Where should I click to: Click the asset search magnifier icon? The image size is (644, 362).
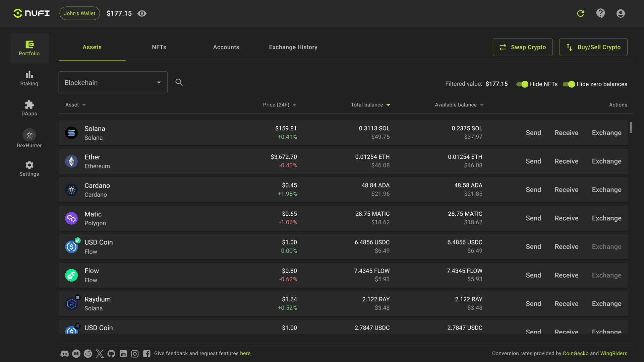point(179,82)
